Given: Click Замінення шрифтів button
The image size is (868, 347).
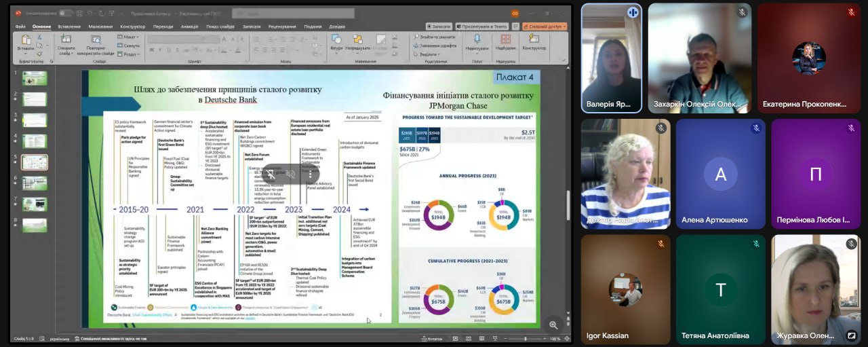Looking at the screenshot, I should [x=434, y=45].
